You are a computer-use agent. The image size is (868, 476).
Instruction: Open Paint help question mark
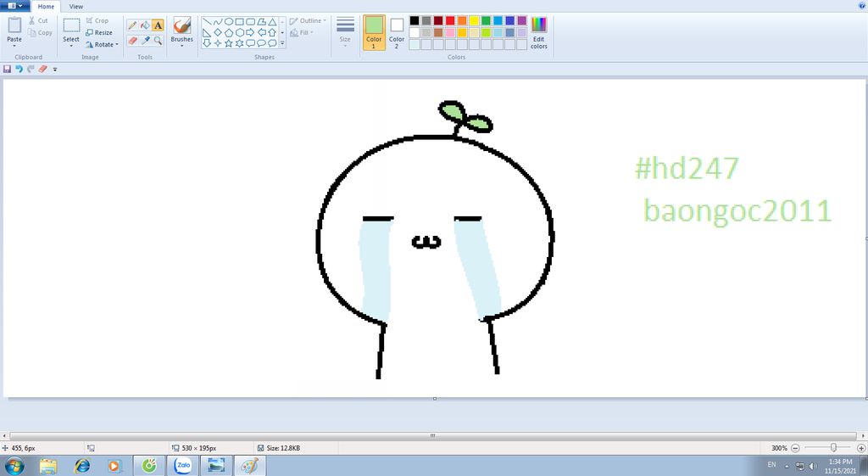(861, 6)
